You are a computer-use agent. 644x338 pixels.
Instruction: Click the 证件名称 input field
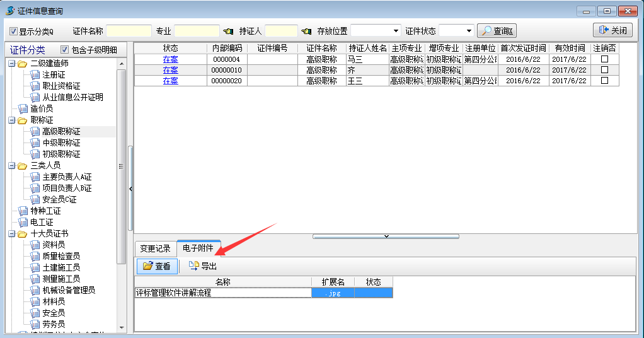point(129,31)
